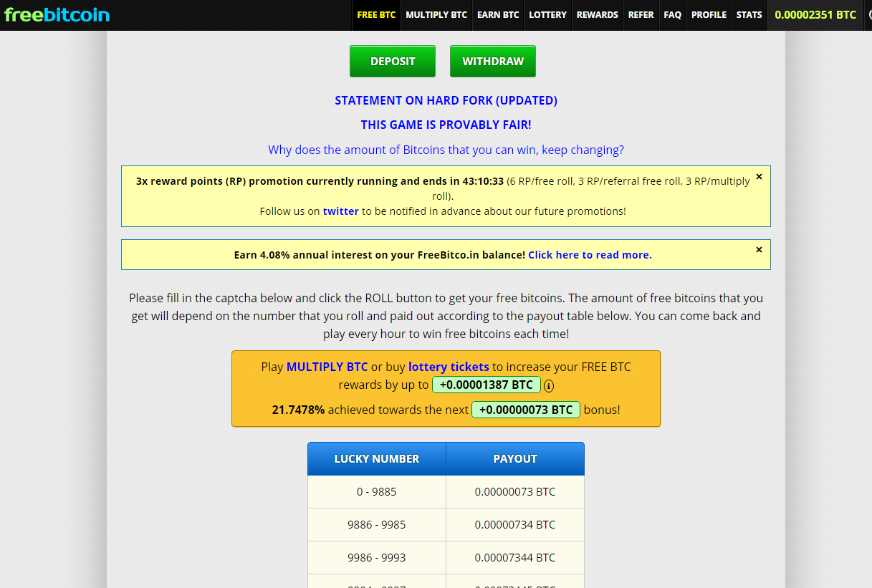The height and width of the screenshot is (588, 872).
Task: Open the Statement on Hard Fork link
Action: 446,101
